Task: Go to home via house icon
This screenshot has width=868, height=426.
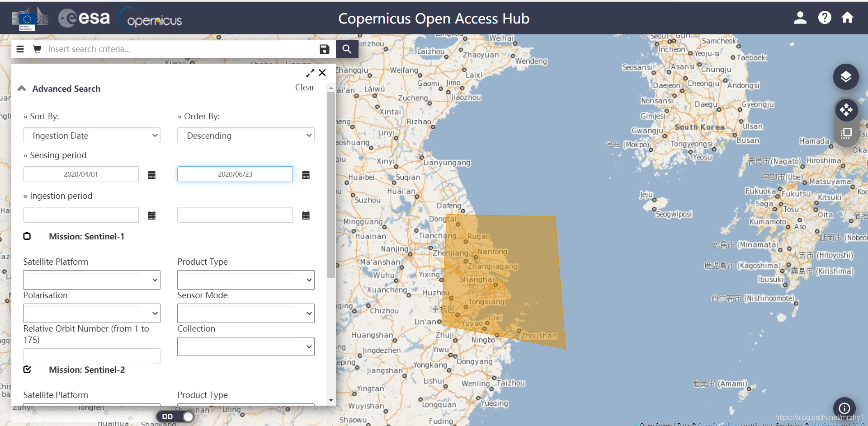Action: pyautogui.click(x=847, y=18)
